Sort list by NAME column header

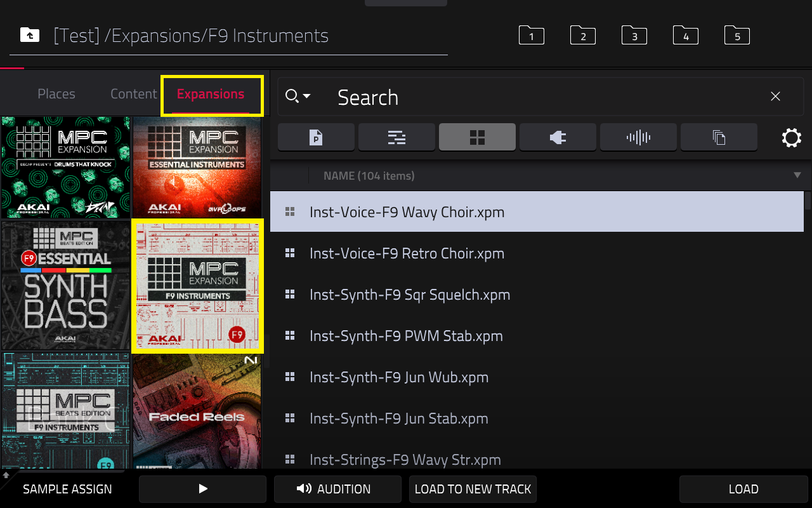tap(369, 176)
